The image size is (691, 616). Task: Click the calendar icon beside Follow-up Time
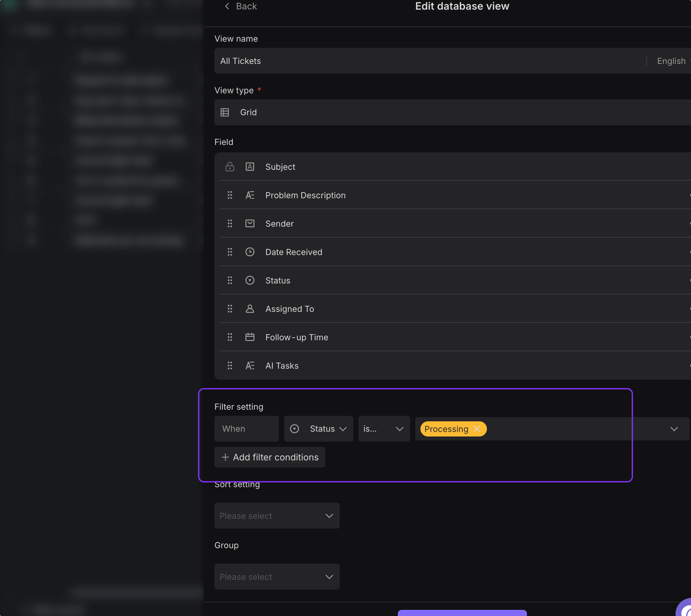pos(250,337)
